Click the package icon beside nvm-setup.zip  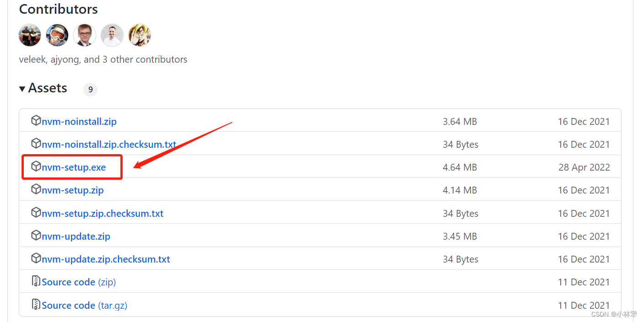coord(36,189)
